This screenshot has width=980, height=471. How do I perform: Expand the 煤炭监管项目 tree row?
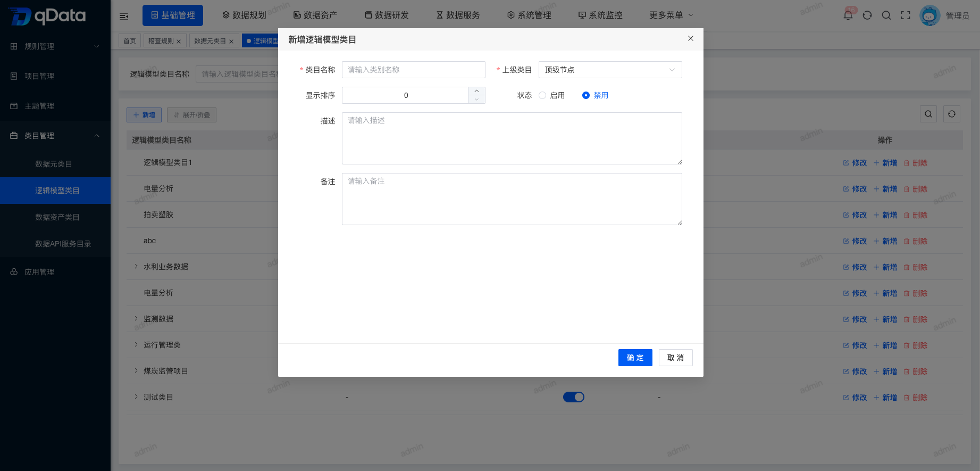click(136, 370)
